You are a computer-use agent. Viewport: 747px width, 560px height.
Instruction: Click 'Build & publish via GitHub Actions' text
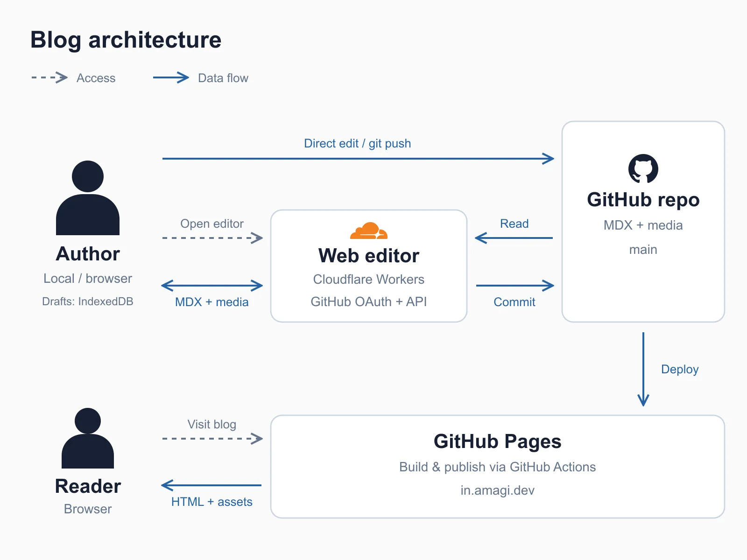point(498,467)
